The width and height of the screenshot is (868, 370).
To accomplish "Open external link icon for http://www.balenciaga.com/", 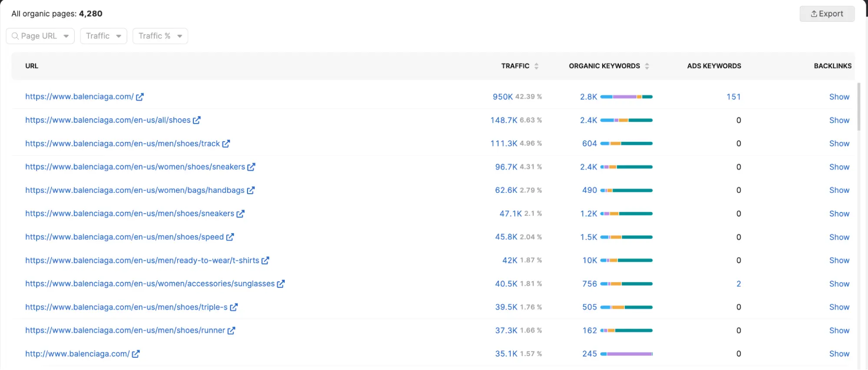I will [x=135, y=354].
